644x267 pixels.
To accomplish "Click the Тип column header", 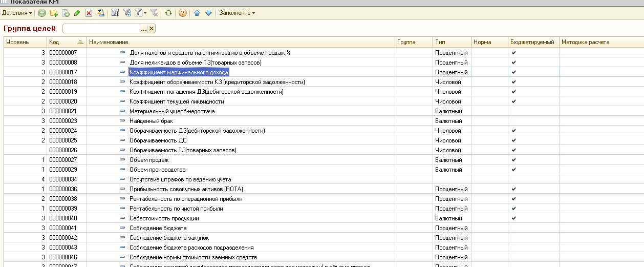I will [452, 42].
